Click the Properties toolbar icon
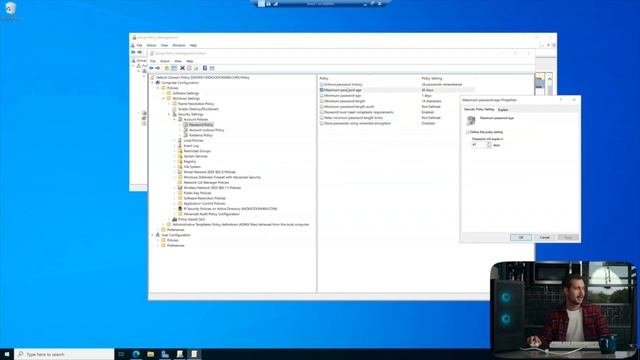640x360 pixels. [189, 68]
